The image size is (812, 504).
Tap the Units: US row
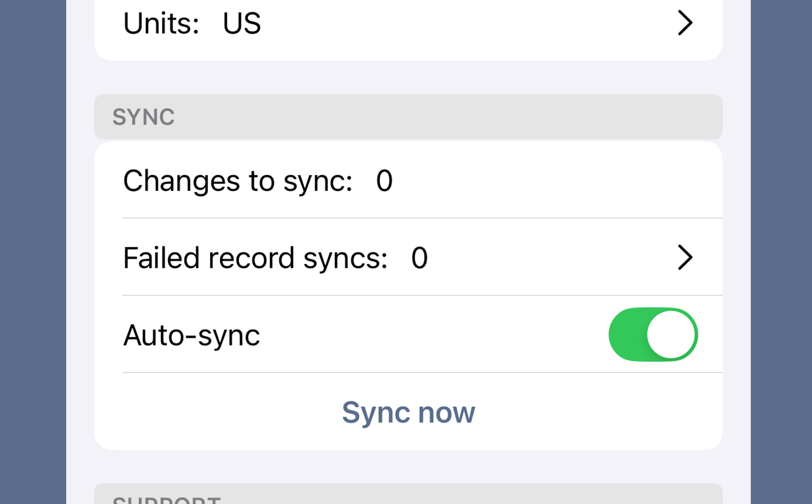point(351,23)
